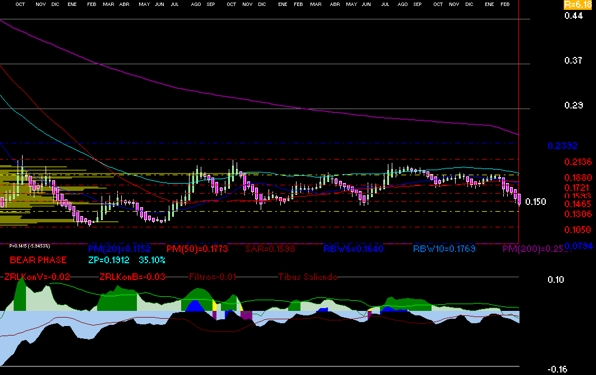Click the PM(20) moving average readout
596x375 pixels.
coord(119,249)
